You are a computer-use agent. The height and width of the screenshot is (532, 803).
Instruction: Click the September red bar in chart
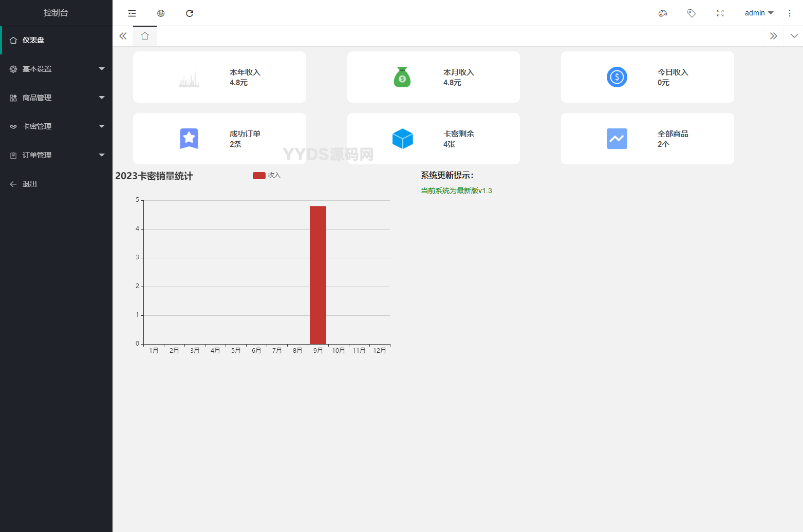[318, 275]
